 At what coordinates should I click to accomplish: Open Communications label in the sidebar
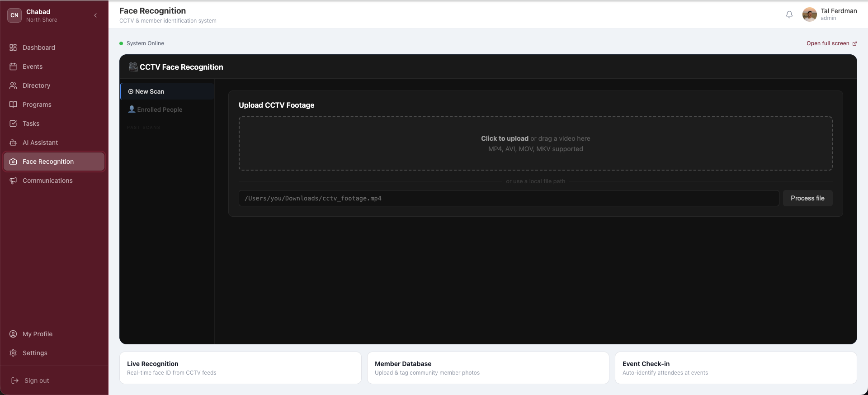[x=47, y=181]
